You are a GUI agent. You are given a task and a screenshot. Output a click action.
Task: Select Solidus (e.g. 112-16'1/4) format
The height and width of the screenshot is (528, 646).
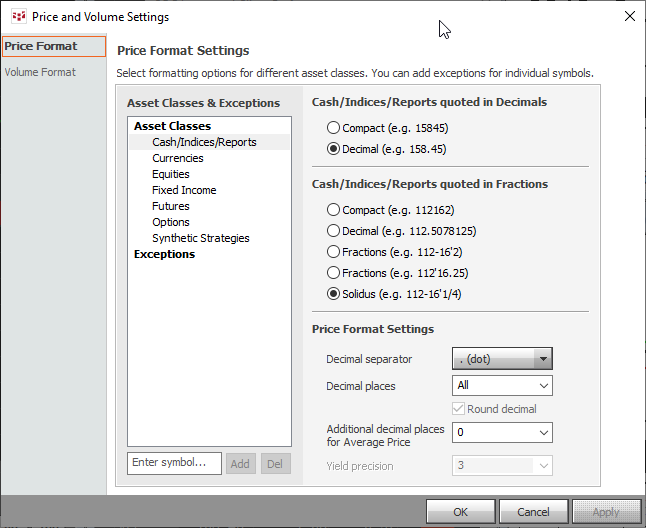334,294
